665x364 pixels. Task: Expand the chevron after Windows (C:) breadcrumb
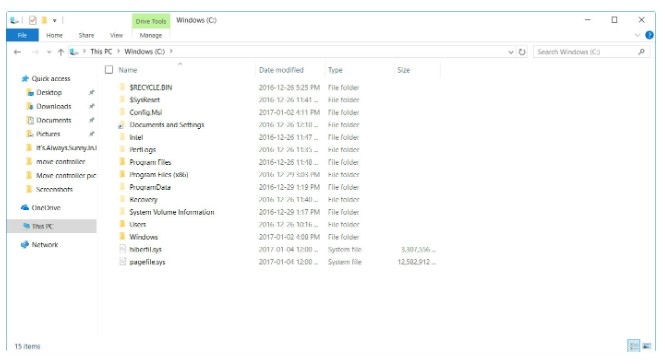pyautogui.click(x=171, y=51)
